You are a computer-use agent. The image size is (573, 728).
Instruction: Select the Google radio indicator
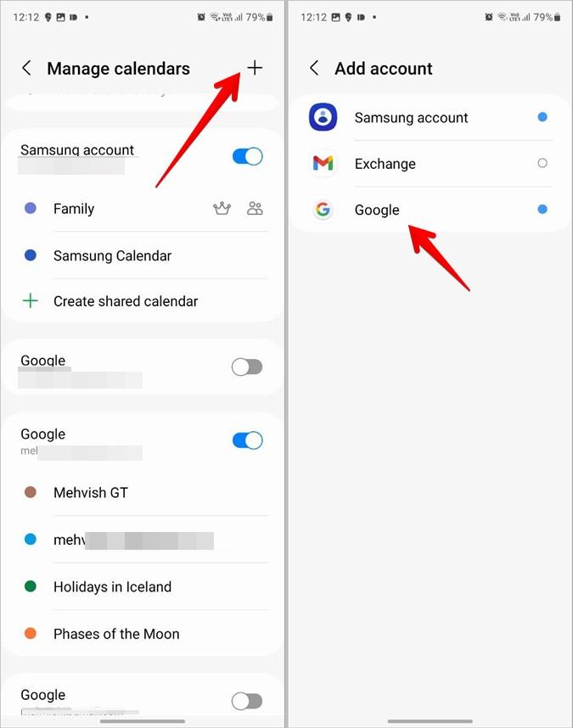pos(542,210)
